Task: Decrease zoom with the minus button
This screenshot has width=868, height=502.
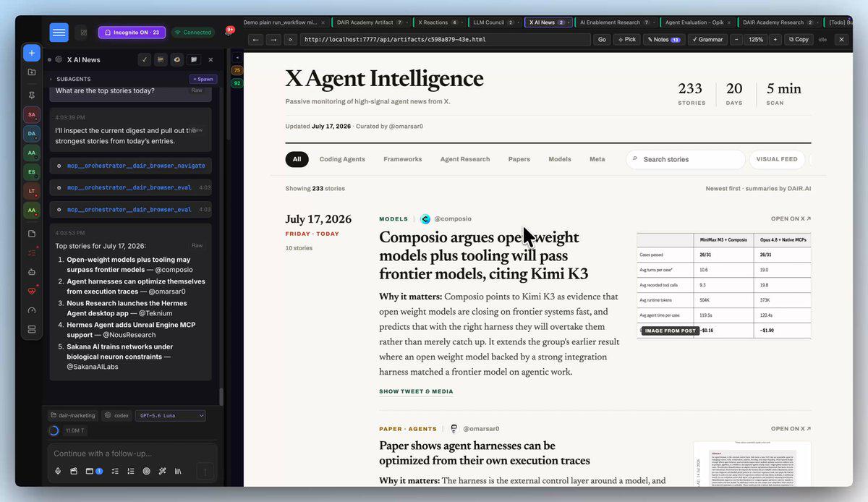Action: pos(736,40)
